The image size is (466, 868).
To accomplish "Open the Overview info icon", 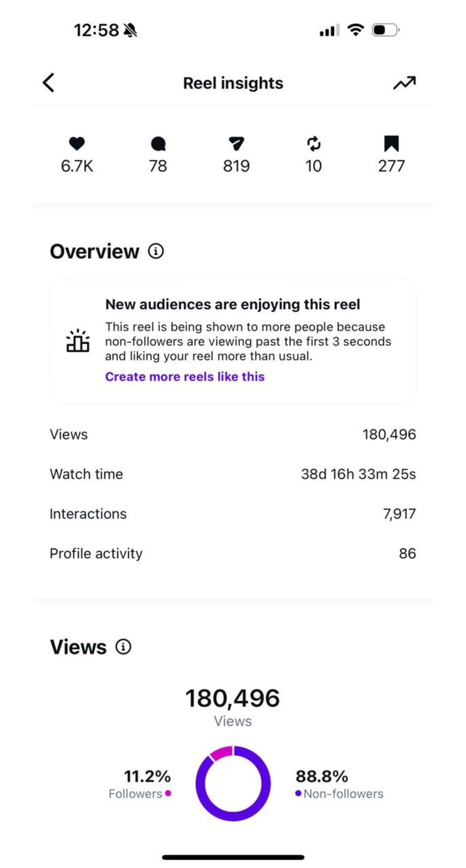I will click(156, 251).
